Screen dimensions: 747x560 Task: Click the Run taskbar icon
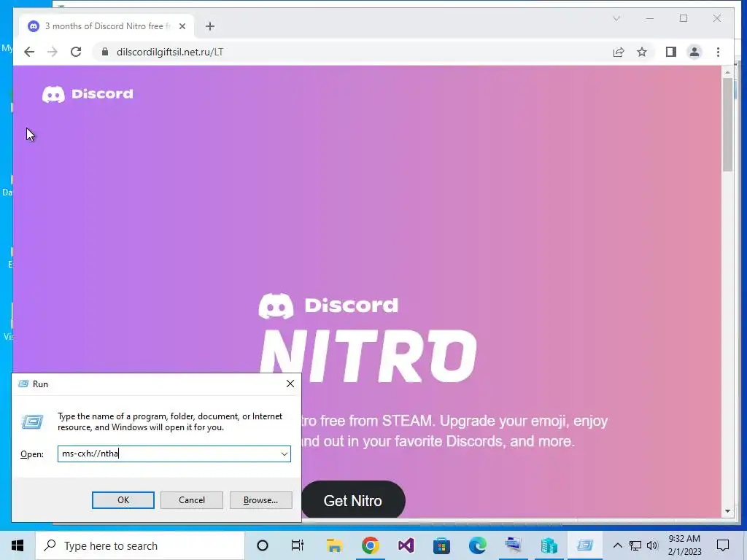tap(584, 545)
